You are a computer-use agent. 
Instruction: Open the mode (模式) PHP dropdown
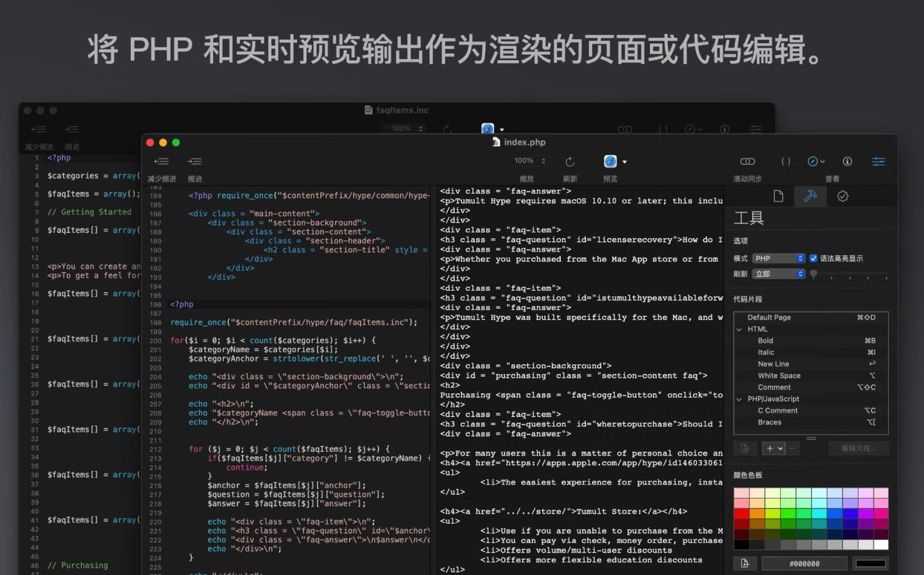tap(778, 259)
